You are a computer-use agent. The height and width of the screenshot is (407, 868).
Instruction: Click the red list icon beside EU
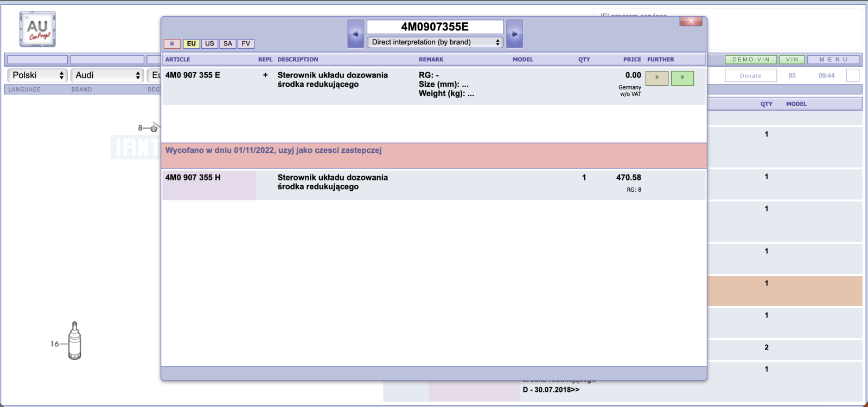[172, 44]
